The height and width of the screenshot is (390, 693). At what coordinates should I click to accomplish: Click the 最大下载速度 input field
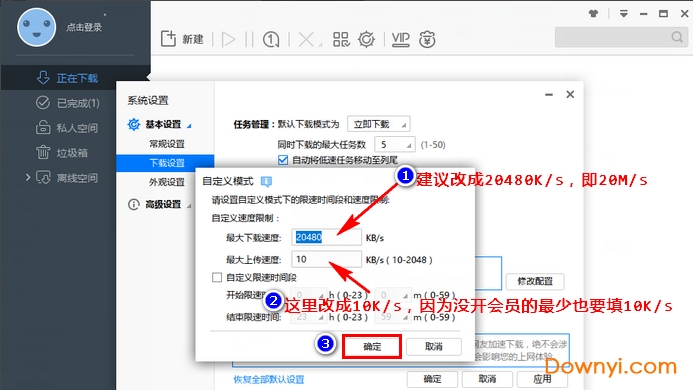click(x=326, y=237)
